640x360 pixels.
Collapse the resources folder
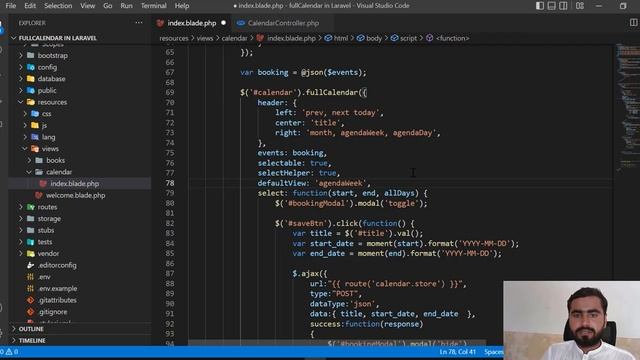pos(52,102)
